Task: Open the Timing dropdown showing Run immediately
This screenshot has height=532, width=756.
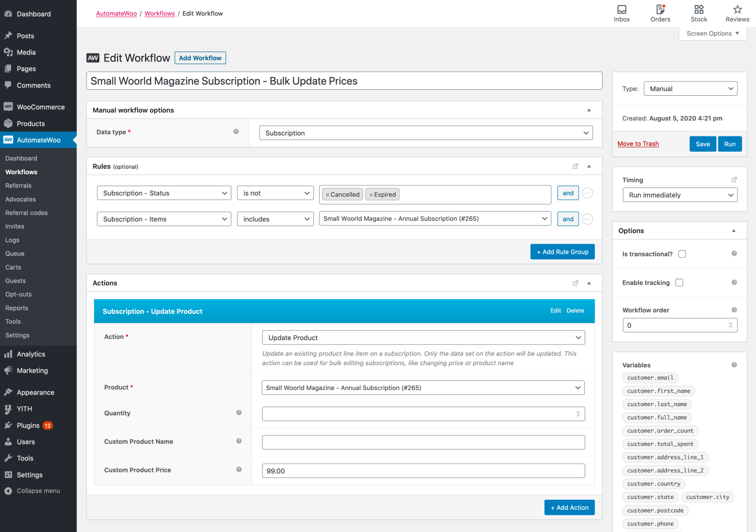Action: 680,194
